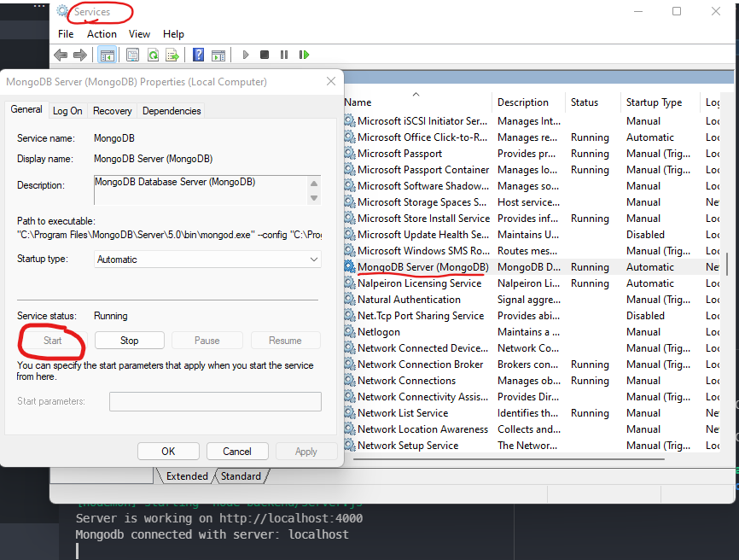Switch to Extended view tab
Screen dimensions: 739x560
[187, 476]
